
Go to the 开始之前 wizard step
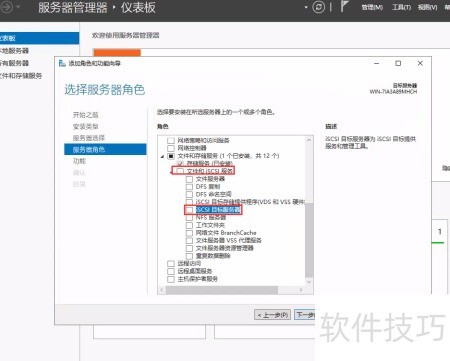click(x=85, y=115)
